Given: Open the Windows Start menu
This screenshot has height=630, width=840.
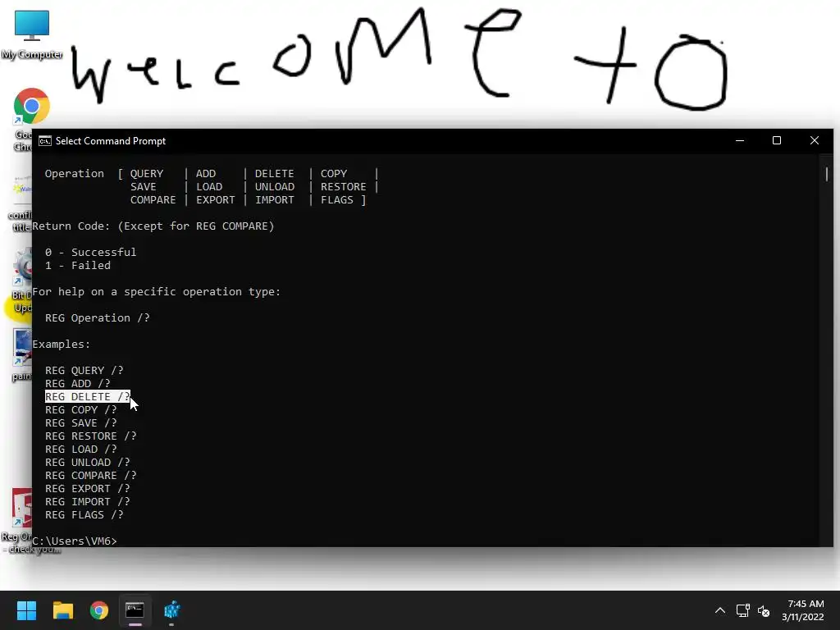Looking at the screenshot, I should click(26, 610).
